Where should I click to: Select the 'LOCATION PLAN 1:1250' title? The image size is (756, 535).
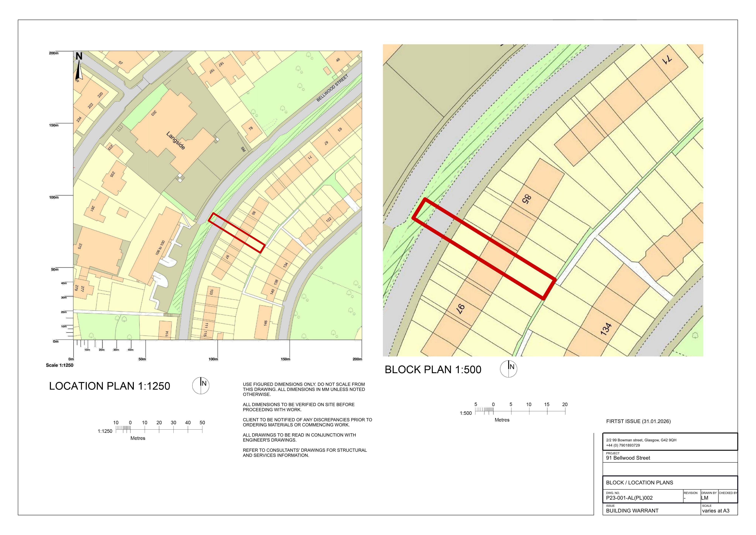point(110,386)
